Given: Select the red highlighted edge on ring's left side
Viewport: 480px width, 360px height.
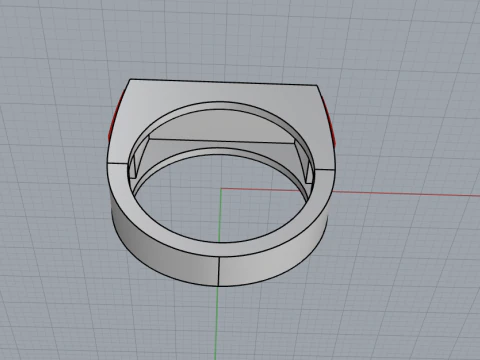Looking at the screenshot, I should click(115, 115).
